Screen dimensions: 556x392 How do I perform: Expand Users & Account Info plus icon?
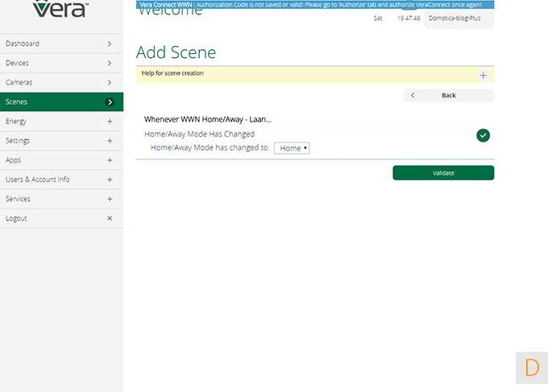click(x=110, y=179)
